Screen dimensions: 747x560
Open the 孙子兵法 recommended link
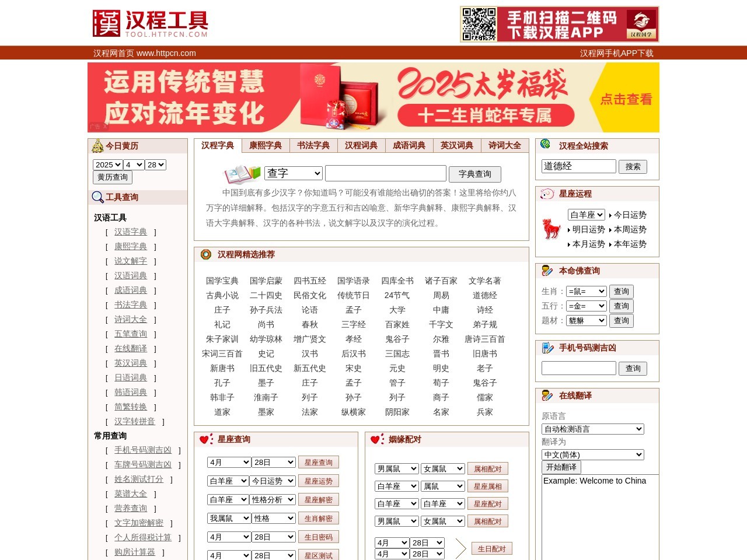(266, 310)
